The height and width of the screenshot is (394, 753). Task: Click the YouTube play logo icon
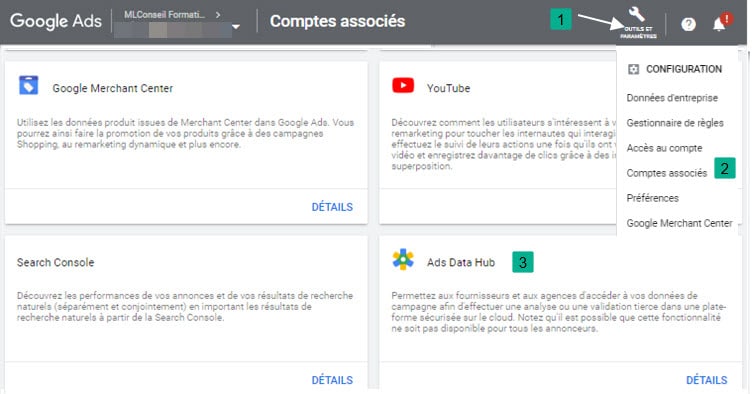click(x=403, y=86)
